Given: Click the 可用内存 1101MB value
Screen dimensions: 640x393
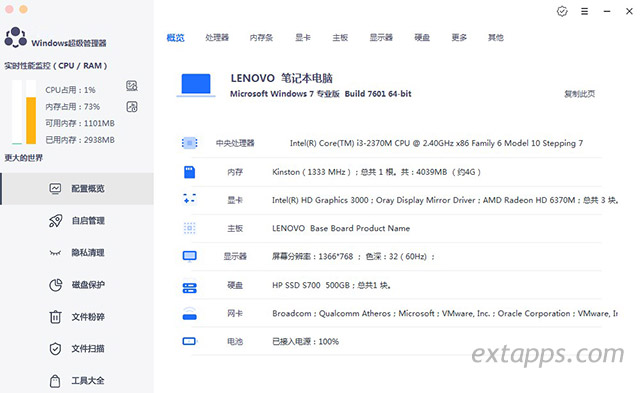Looking at the screenshot, I should (x=80, y=123).
